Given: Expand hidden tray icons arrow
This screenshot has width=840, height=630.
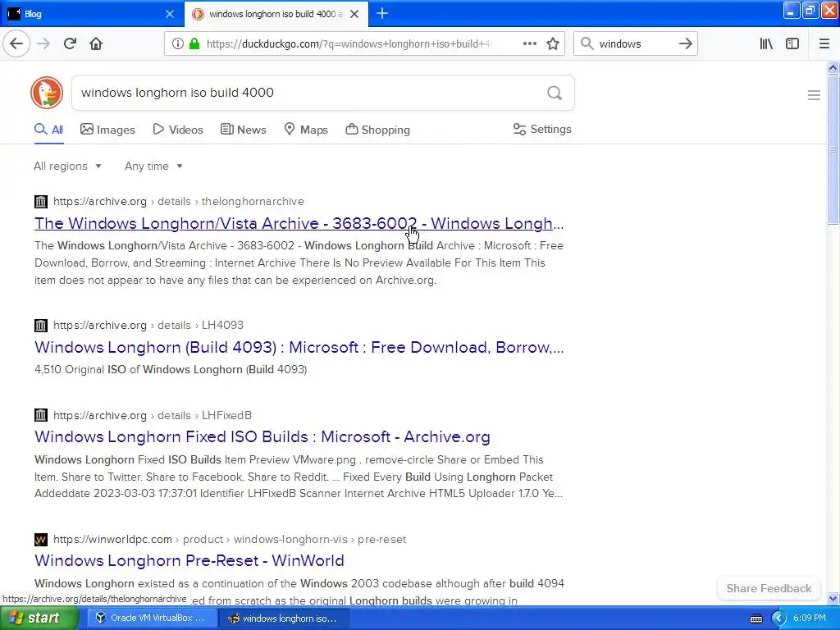Looking at the screenshot, I should click(778, 619).
